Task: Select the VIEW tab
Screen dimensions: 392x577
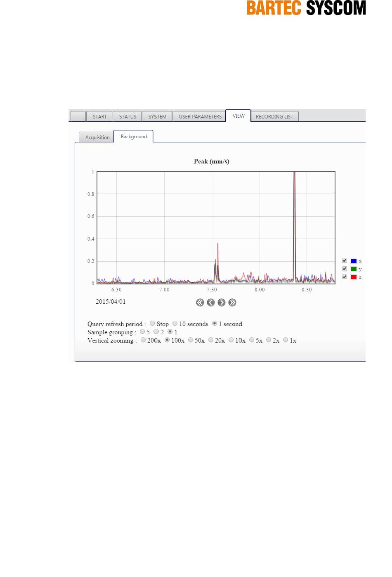Action: 239,116
